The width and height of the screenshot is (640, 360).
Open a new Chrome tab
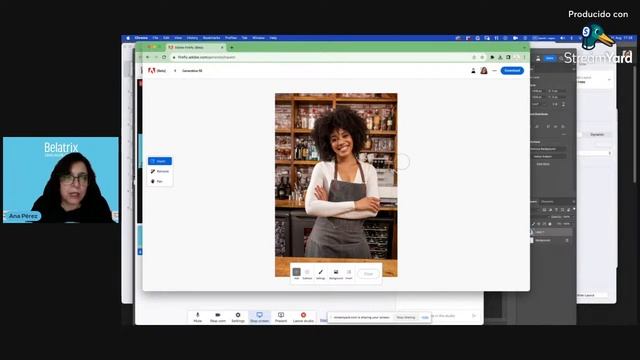(x=232, y=47)
